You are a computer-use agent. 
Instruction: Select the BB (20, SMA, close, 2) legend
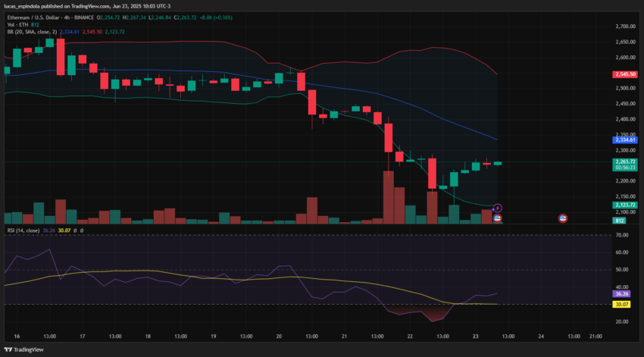[x=32, y=32]
